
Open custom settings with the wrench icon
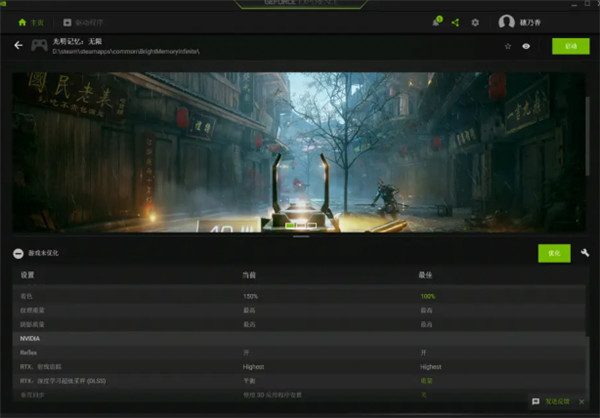(585, 253)
